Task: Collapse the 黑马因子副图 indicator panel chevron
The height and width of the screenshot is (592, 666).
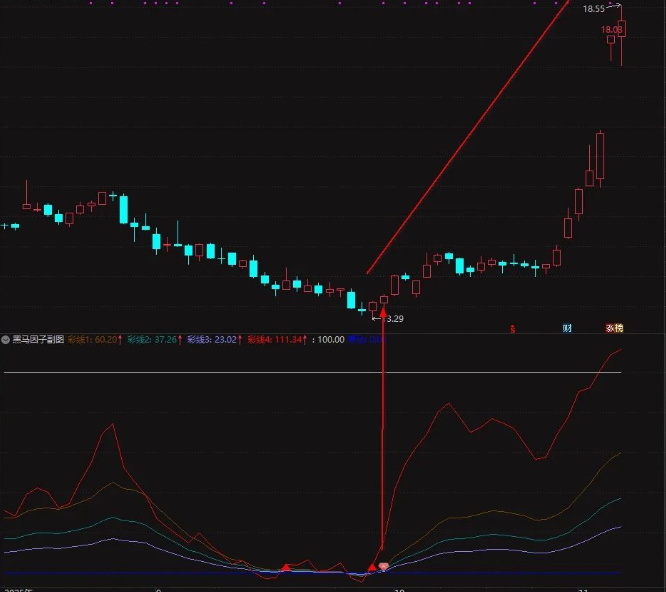Action: click(6, 340)
